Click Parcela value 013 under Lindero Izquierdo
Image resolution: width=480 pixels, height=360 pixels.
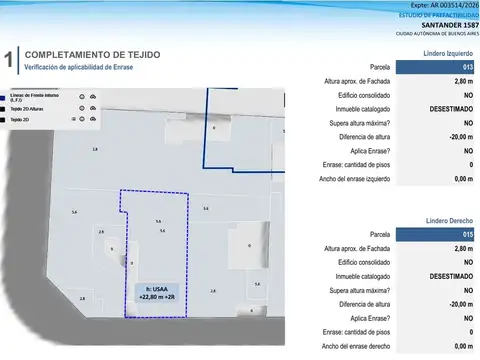435,67
